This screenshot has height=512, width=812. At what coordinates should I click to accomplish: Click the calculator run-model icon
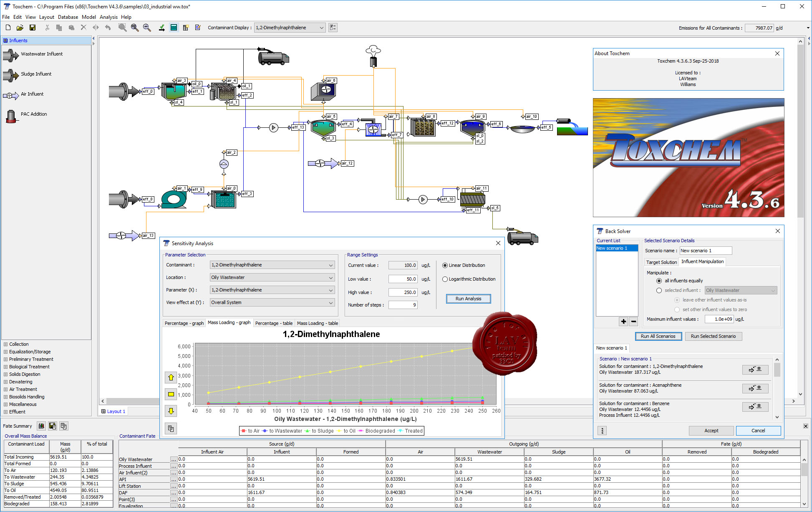(174, 28)
